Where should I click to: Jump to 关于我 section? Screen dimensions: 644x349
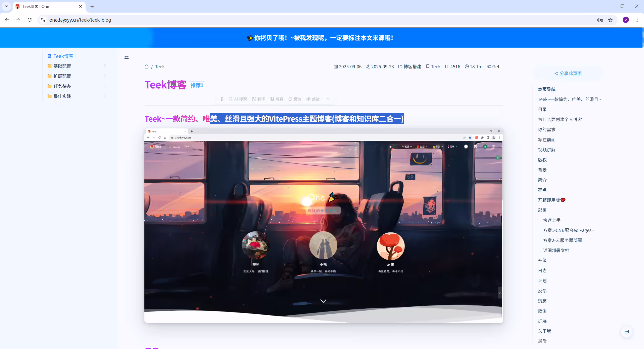tap(544, 331)
